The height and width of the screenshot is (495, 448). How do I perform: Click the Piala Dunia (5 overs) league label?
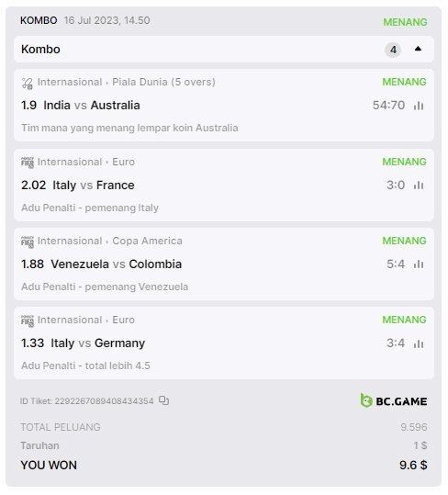[x=163, y=82]
